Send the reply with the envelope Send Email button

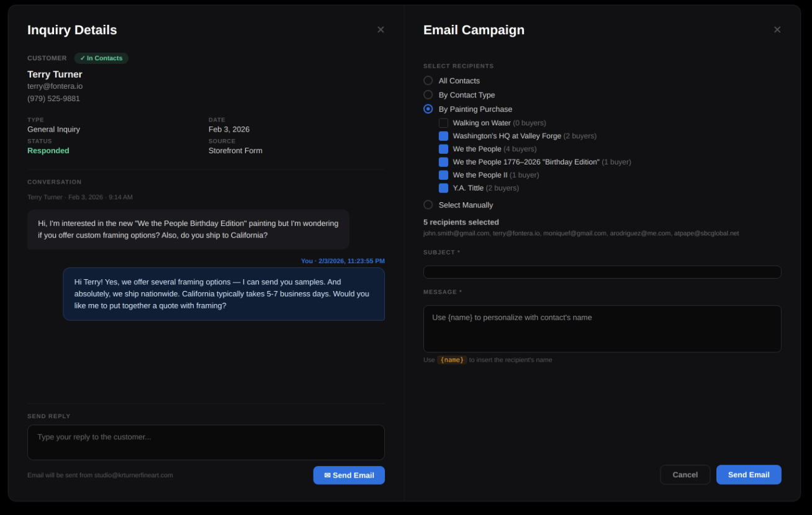(349, 475)
